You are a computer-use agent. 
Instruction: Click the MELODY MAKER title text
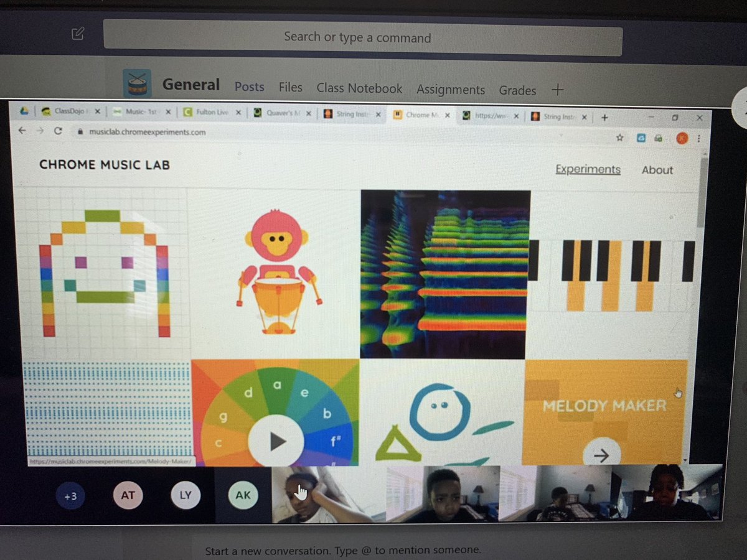604,406
